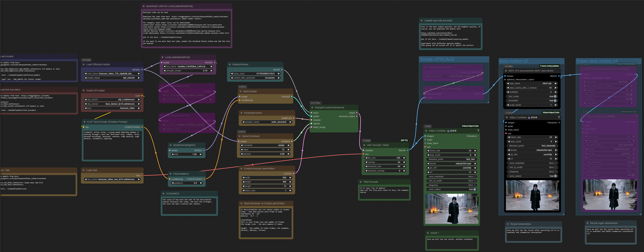Click the Frame-Interpolation badge above RIFE VFI

(x=549, y=66)
